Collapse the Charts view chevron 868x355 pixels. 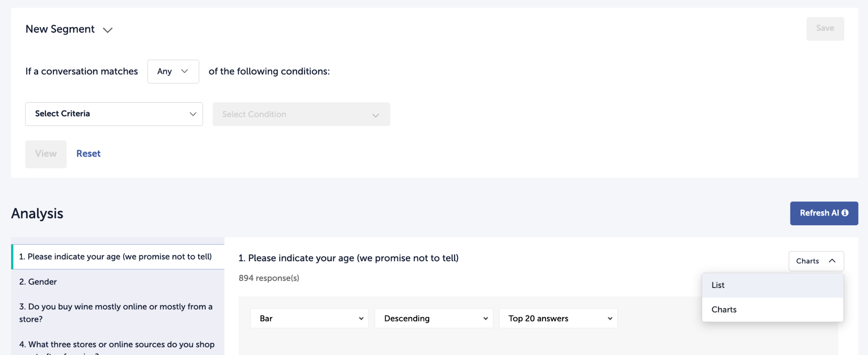coord(832,261)
